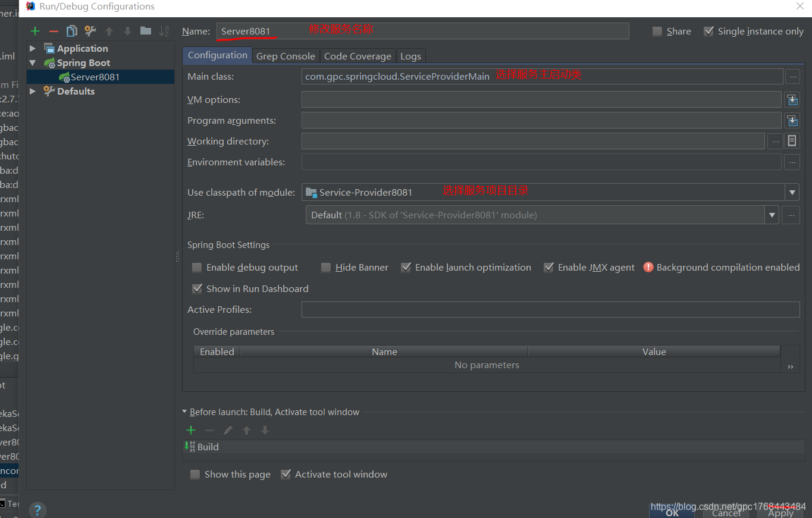Click the Main class input field
Image resolution: width=812 pixels, height=518 pixels.
(x=542, y=76)
